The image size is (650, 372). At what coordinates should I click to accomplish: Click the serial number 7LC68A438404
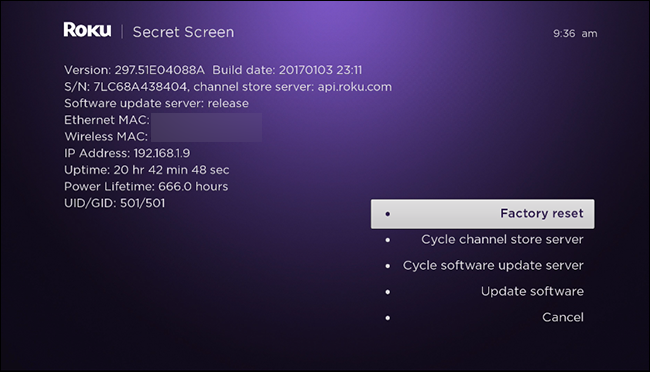pos(141,87)
